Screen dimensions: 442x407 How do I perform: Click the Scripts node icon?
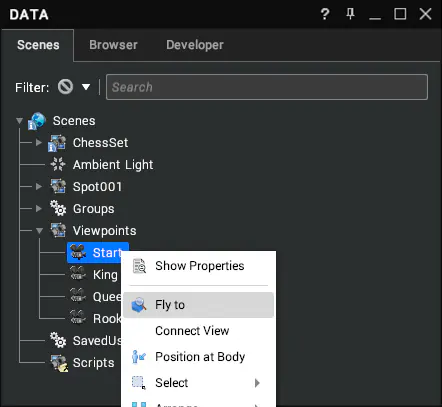[x=59, y=363]
